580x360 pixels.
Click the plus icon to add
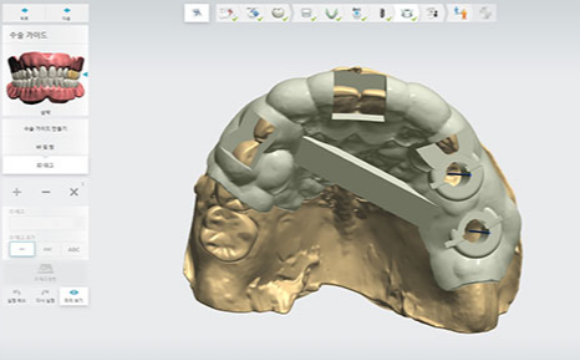[x=17, y=192]
